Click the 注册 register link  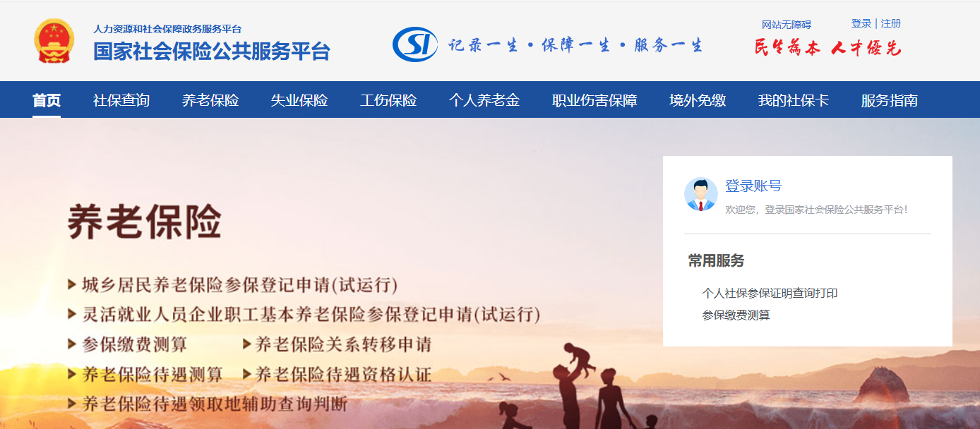891,24
